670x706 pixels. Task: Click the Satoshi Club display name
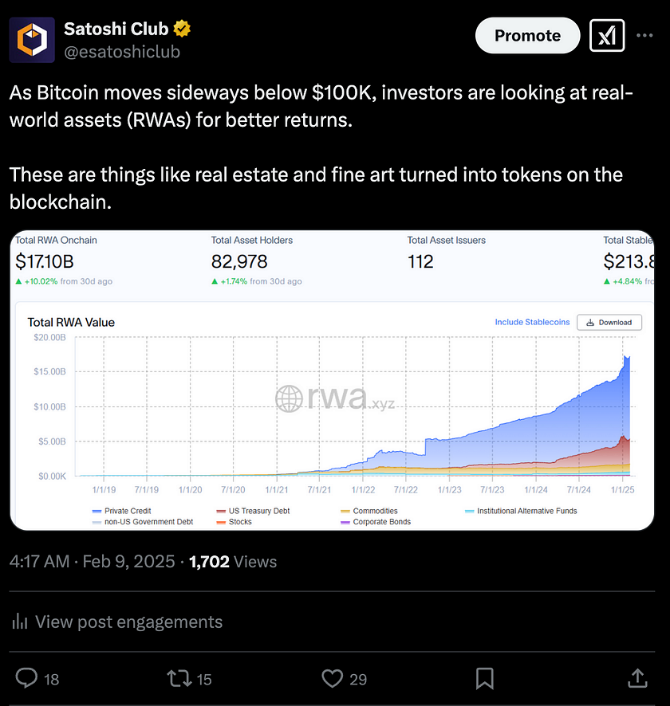pos(116,29)
